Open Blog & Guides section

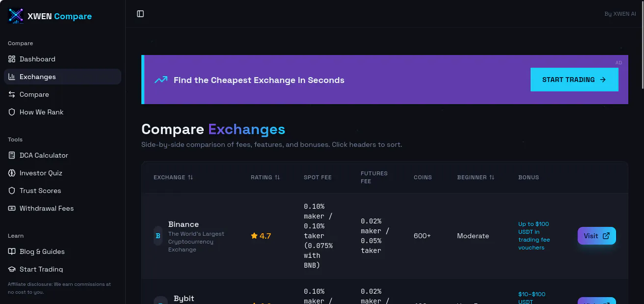[x=62, y=251]
